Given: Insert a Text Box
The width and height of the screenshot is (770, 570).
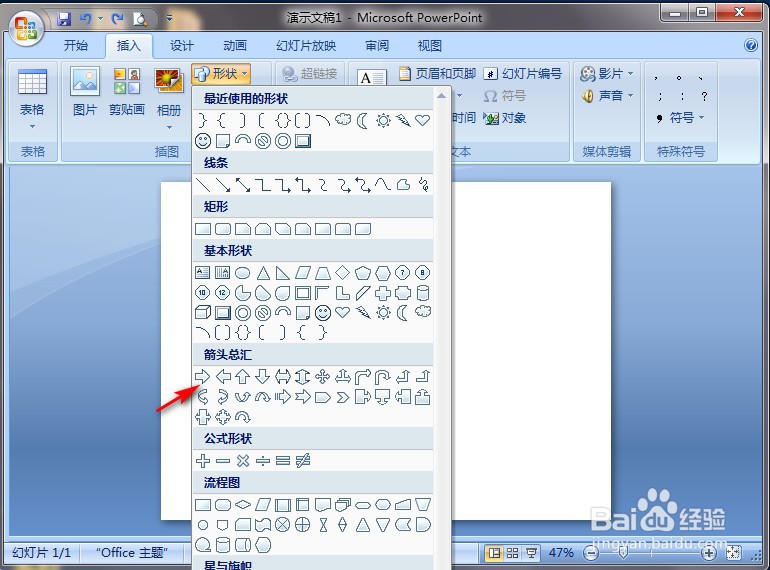Looking at the screenshot, I should [372, 78].
